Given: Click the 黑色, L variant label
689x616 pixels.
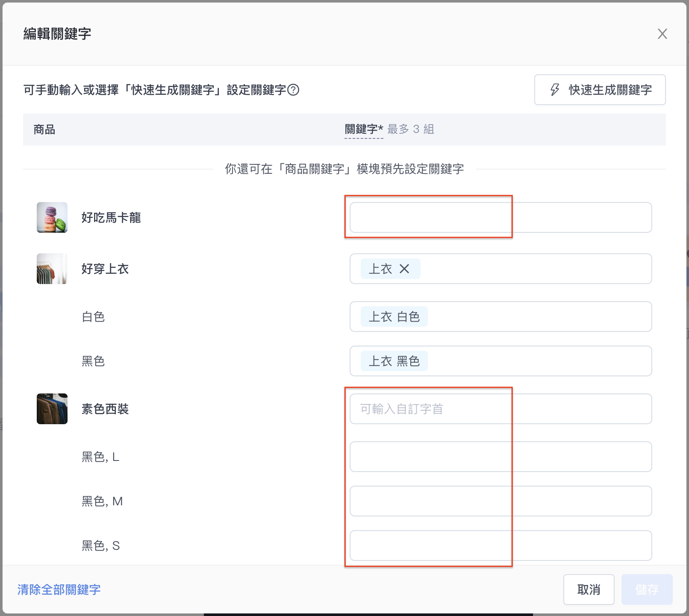Looking at the screenshot, I should (x=100, y=457).
